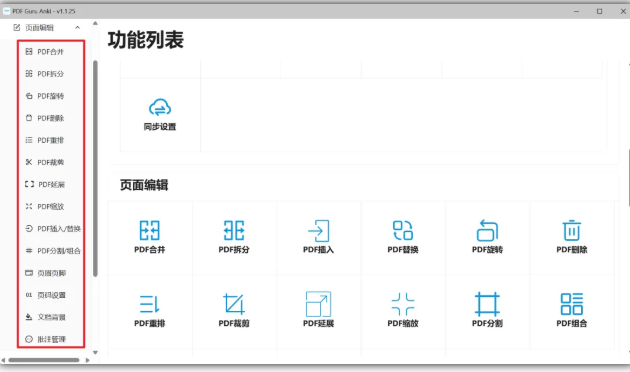Screen dimensions: 630x372
Task: Open 页码设置 in the sidebar
Action: click(x=45, y=295)
